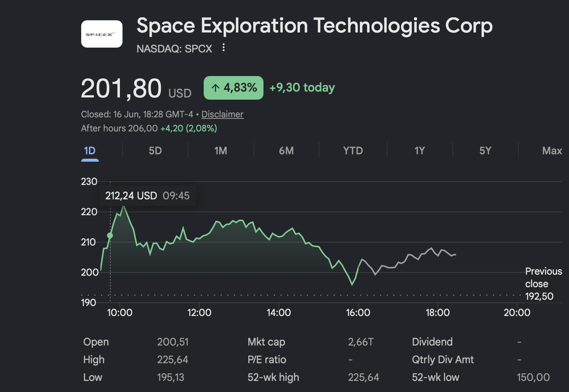This screenshot has width=569, height=392.
Task: Select the YTD range tab
Action: point(353,151)
